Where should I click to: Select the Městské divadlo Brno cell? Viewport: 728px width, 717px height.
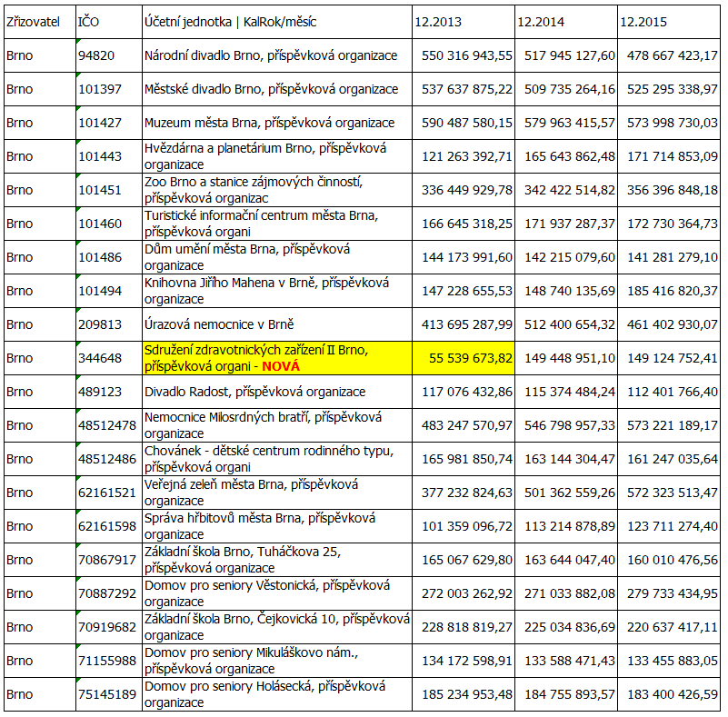[277, 89]
